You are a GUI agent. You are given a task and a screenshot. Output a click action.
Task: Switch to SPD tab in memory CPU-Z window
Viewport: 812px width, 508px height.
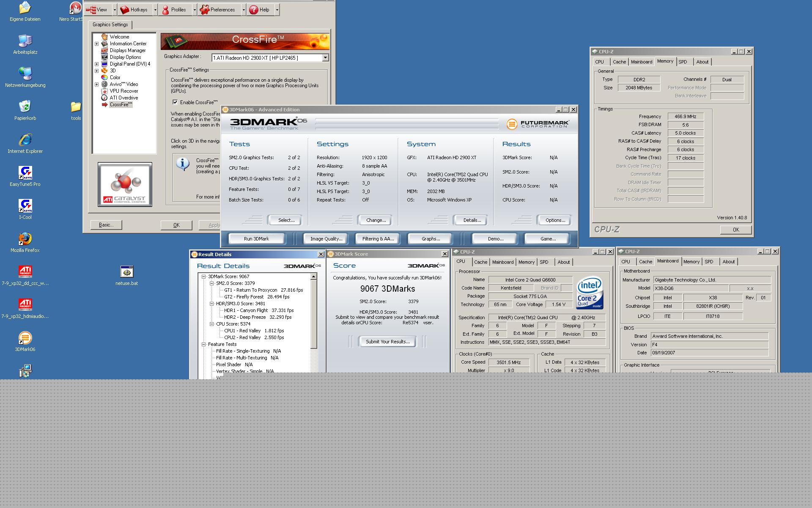(x=683, y=62)
